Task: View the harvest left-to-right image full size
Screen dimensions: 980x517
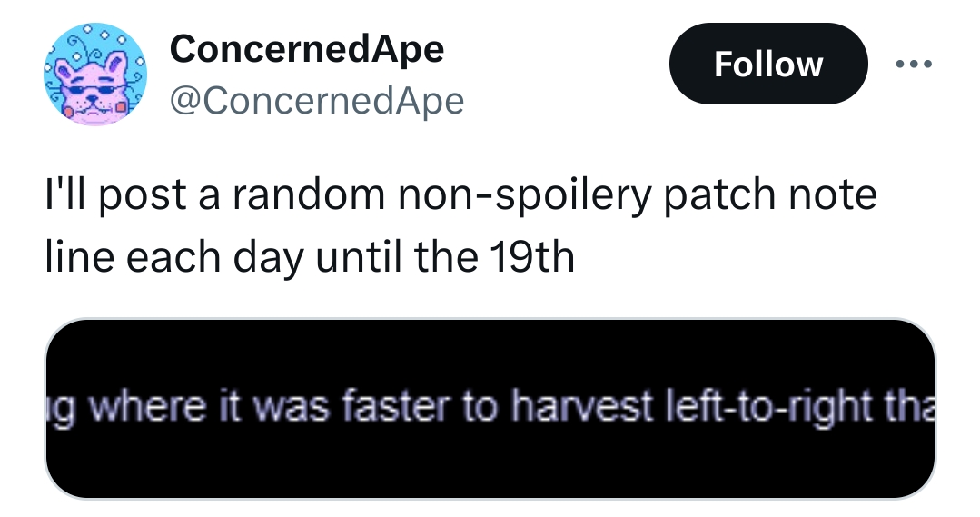Action: coord(490,409)
